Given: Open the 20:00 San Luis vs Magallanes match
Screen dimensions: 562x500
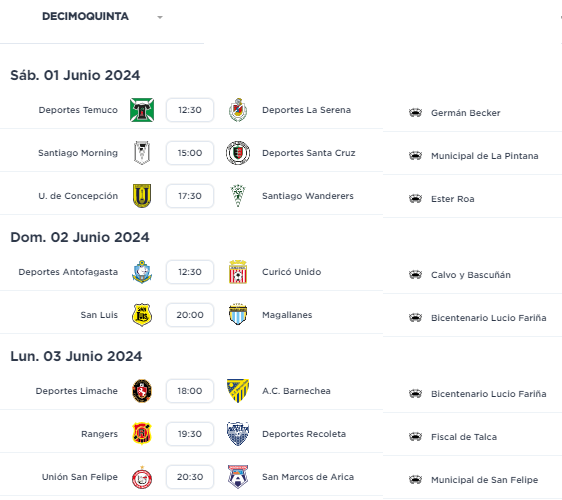Looking at the screenshot, I should click(x=190, y=315).
